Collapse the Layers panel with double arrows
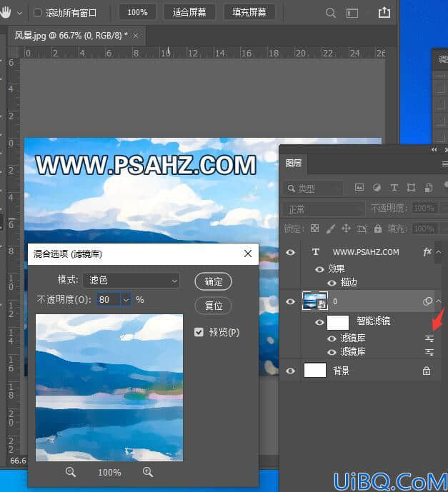448x492 pixels. 434,150
